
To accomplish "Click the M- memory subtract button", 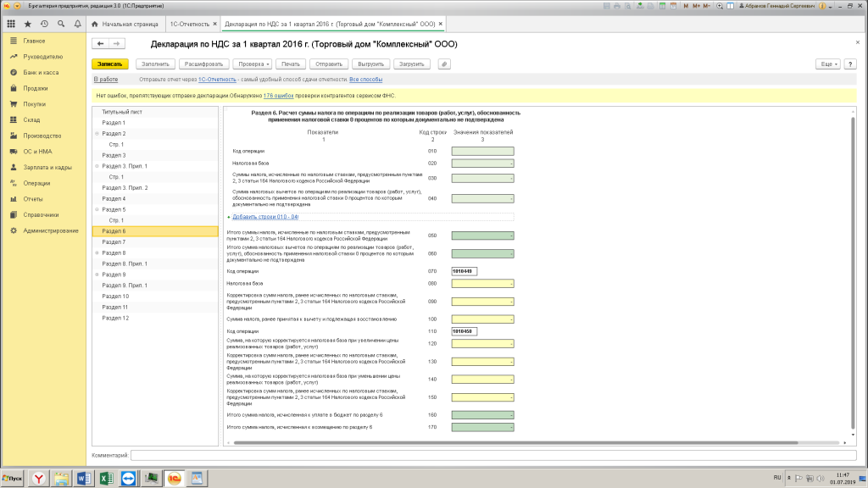I will point(706,6).
